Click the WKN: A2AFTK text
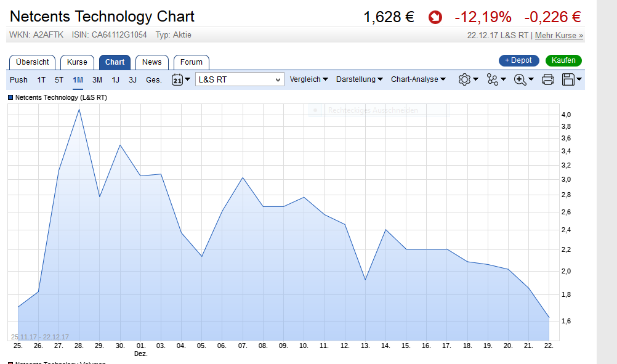The width and height of the screenshot is (617, 364). pyautogui.click(x=36, y=34)
